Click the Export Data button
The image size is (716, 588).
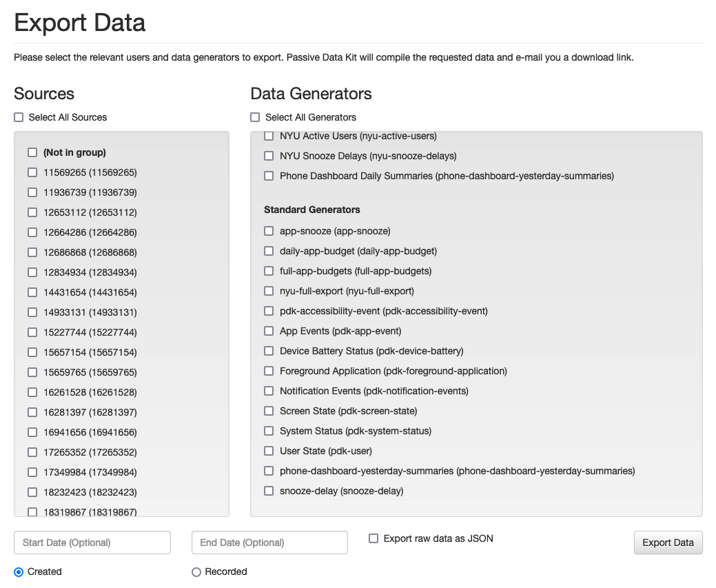668,543
